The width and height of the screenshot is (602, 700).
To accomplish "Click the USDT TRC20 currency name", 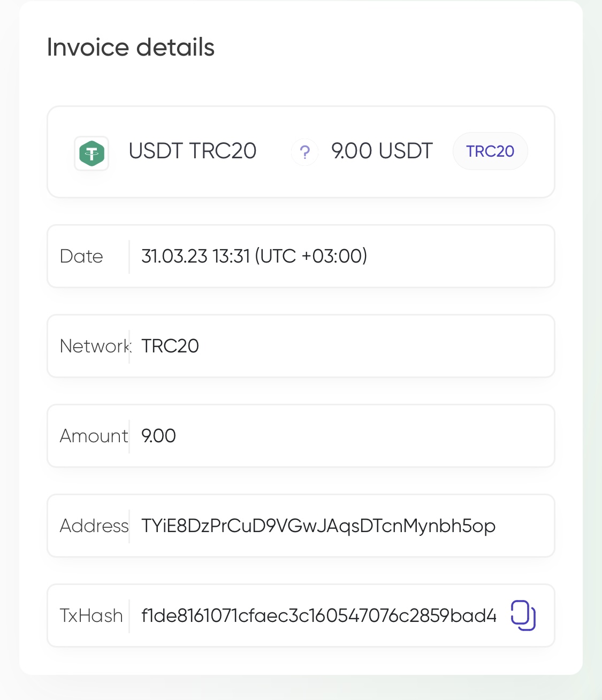I will pos(193,151).
